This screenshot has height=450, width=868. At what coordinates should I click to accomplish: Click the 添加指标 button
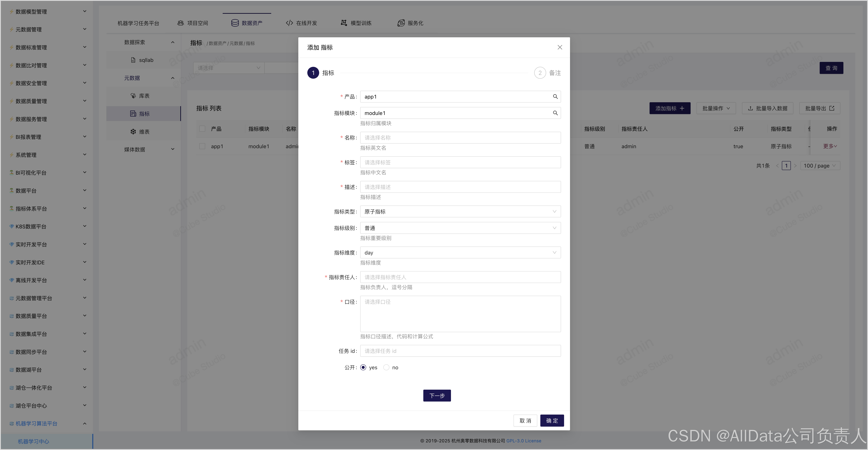click(670, 109)
